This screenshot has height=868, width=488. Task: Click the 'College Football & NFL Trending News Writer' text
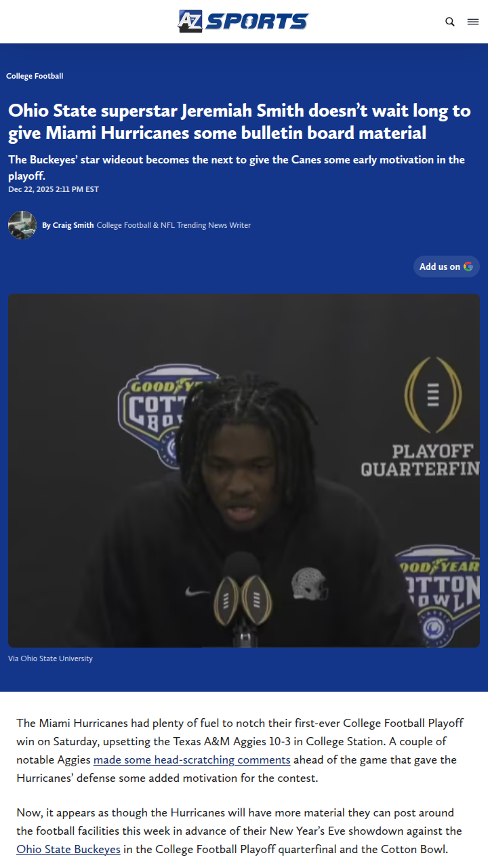pyautogui.click(x=174, y=225)
